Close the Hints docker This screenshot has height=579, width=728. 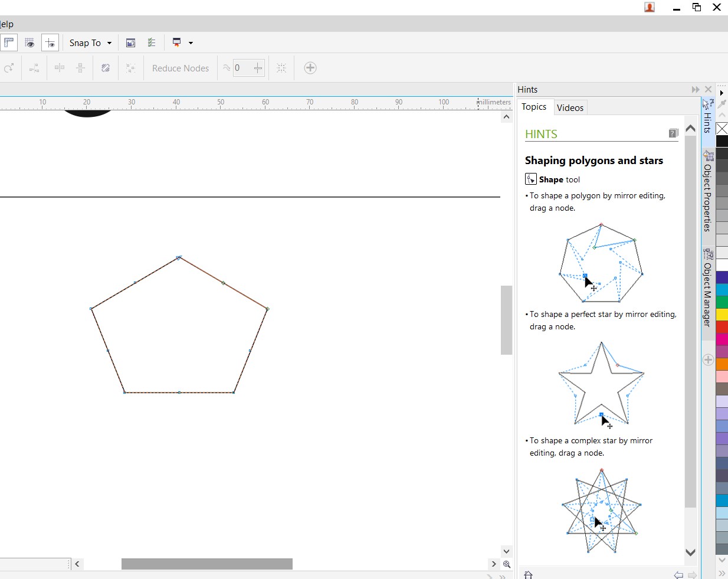point(709,90)
